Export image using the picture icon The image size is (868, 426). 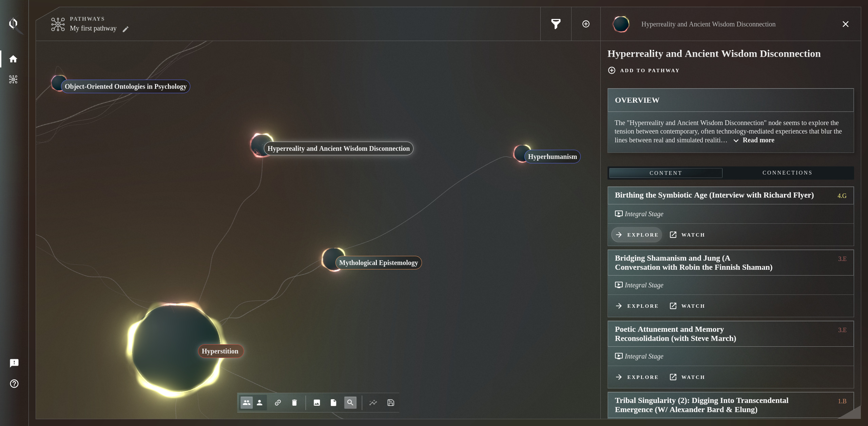(316, 403)
